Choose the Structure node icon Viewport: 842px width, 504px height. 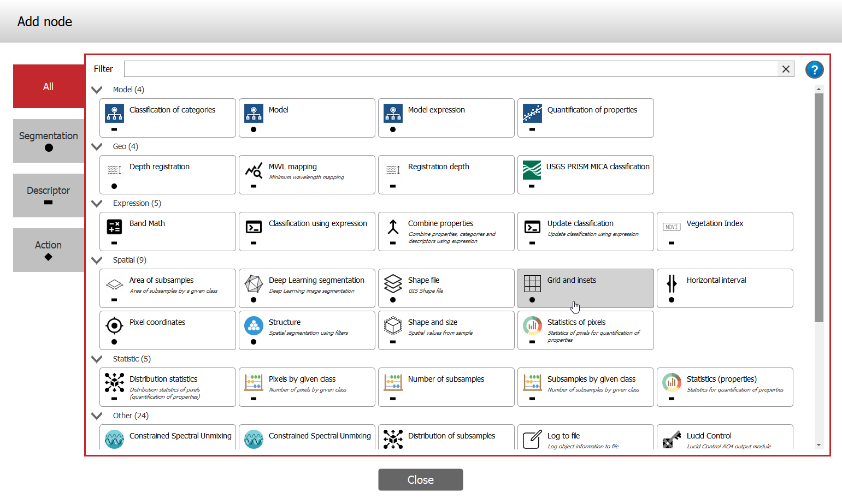pos(254,325)
